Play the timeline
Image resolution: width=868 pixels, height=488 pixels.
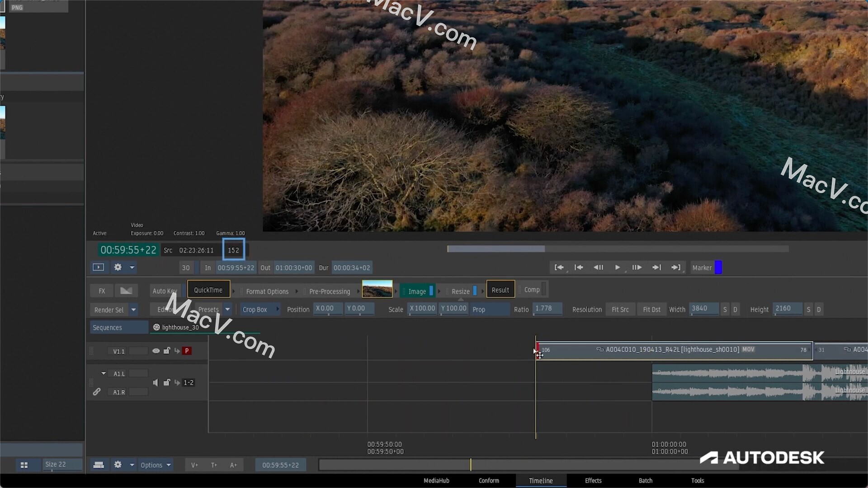coord(618,267)
